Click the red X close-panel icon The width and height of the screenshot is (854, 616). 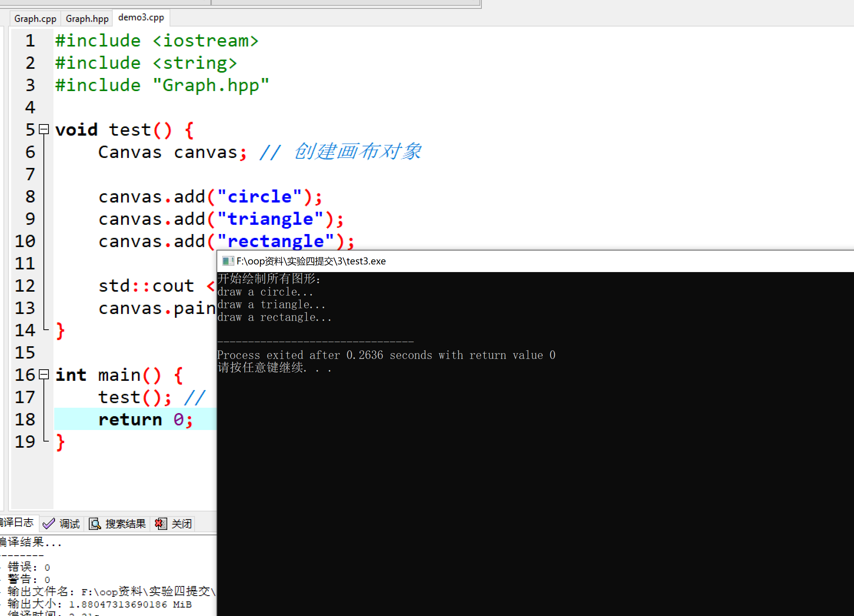[x=161, y=523]
